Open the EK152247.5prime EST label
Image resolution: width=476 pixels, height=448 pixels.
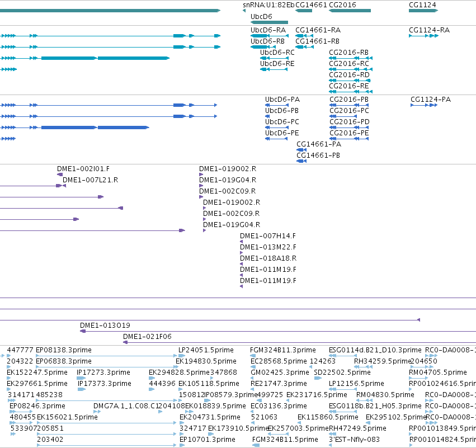coord(37,372)
